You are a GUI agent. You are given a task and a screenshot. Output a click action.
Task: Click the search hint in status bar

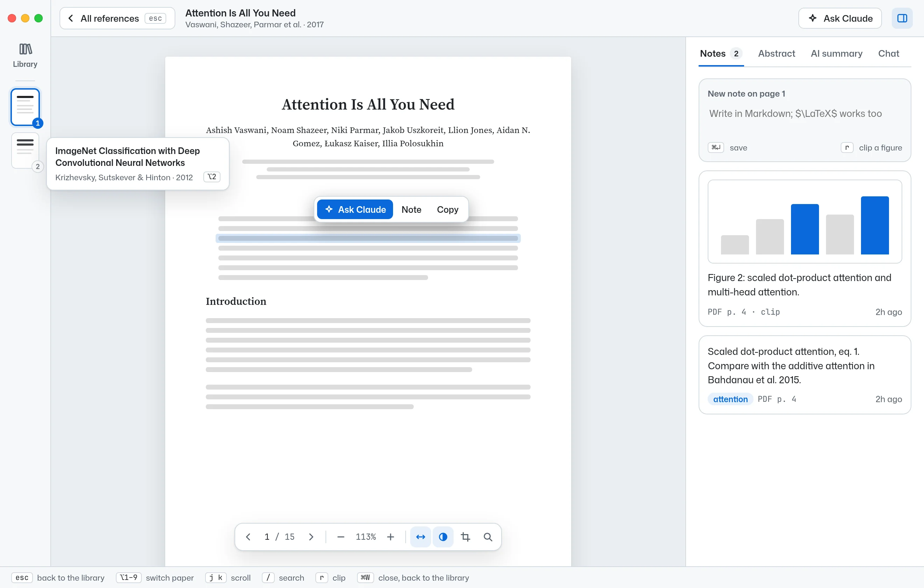283,577
